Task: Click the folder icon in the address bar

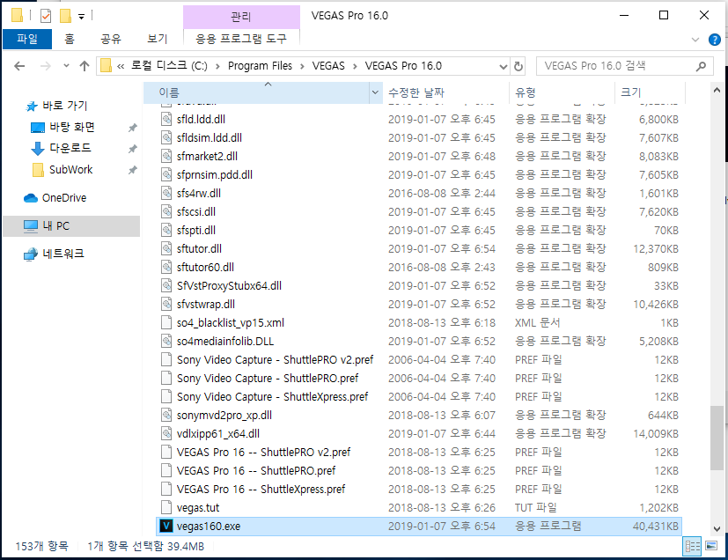Action: [x=106, y=66]
